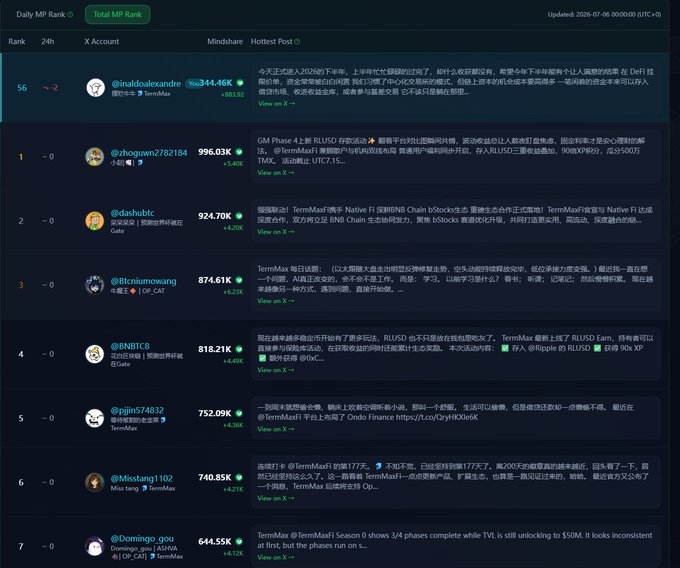Image resolution: width=680 pixels, height=568 pixels.
Task: Click the +5.40K mindshare change value
Action: [233, 163]
